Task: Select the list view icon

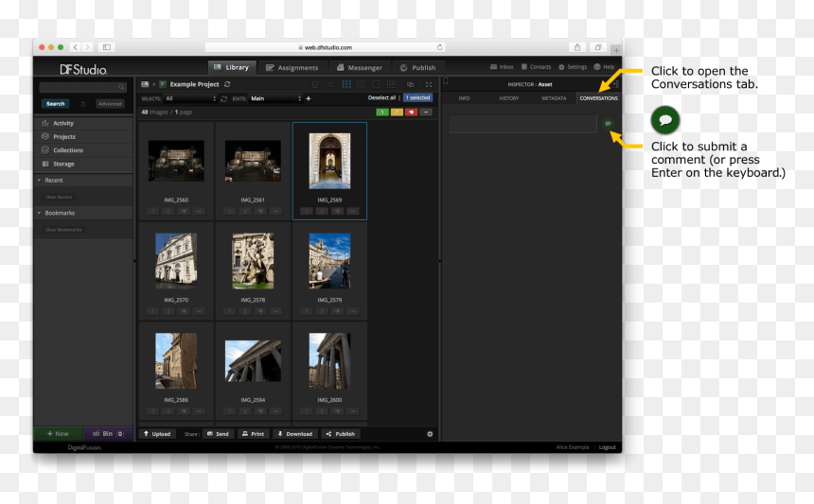Action: click(330, 84)
